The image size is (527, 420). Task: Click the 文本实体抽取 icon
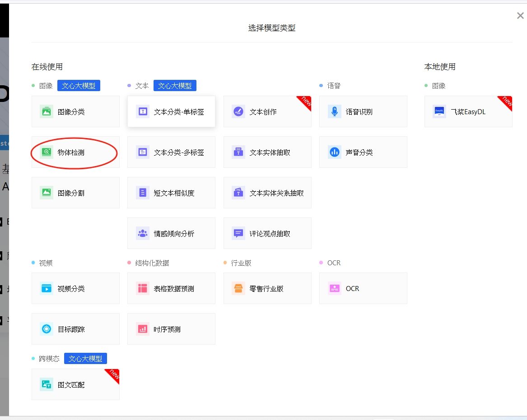click(x=238, y=152)
